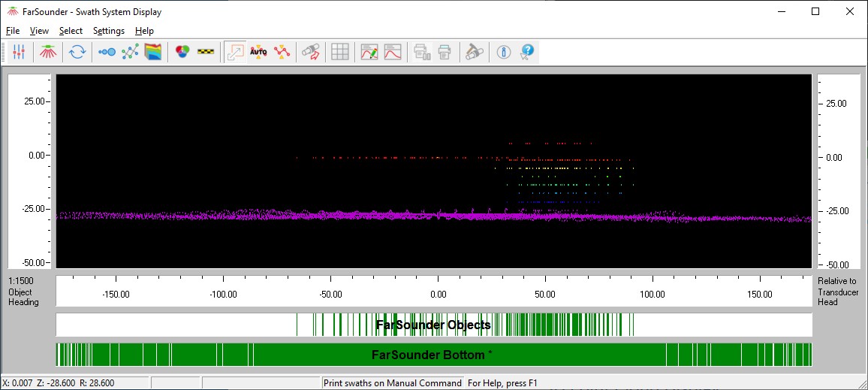The height and width of the screenshot is (390, 868).
Task: Click the context help question mark icon
Action: click(x=527, y=52)
